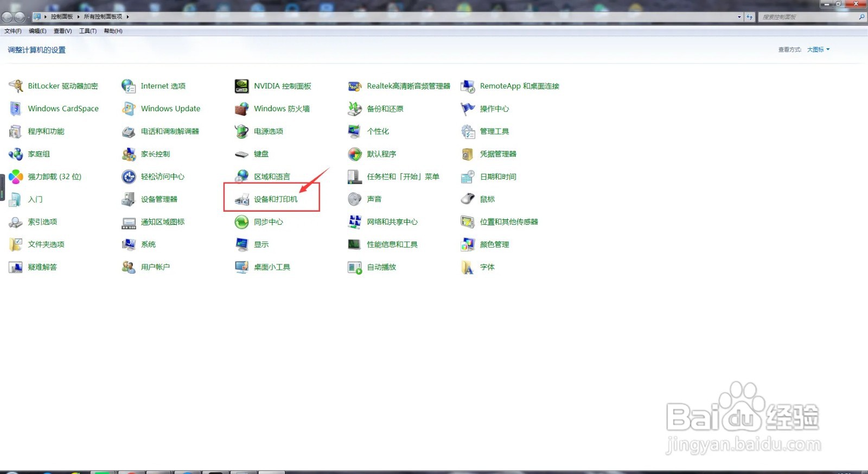
Task: Launch the Windows Update icon
Action: pos(129,109)
